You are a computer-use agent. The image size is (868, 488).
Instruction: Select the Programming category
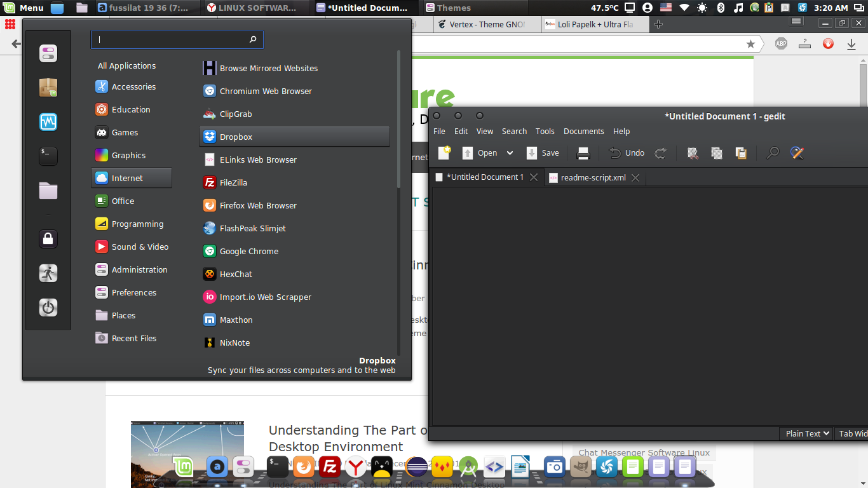(132, 224)
